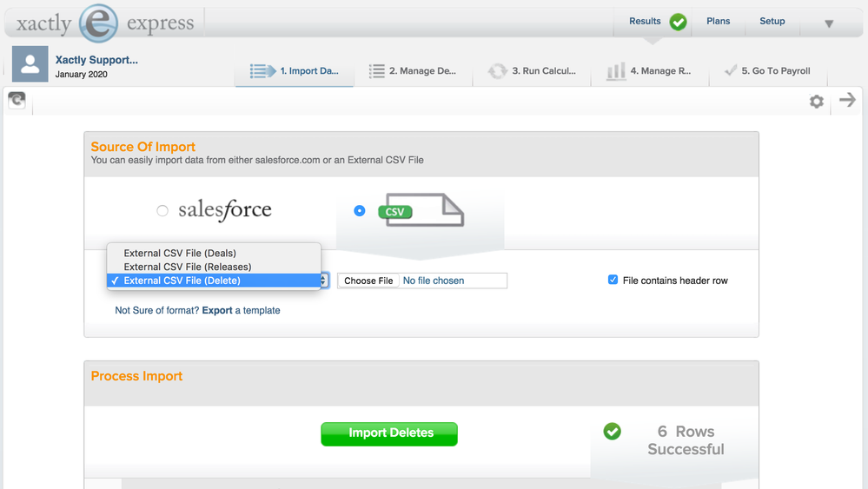Select the CSV source radio button
868x489 pixels.
(x=359, y=211)
